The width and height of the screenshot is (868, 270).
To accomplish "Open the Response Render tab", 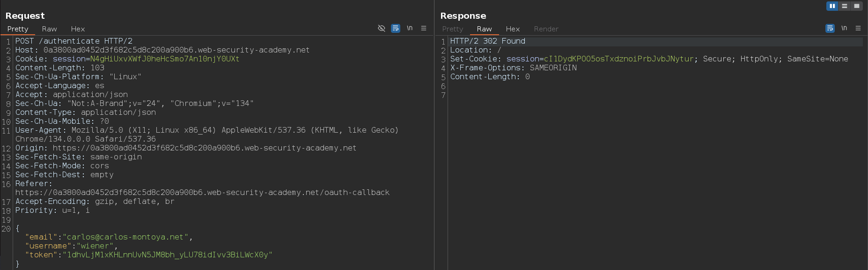I will click(x=546, y=29).
